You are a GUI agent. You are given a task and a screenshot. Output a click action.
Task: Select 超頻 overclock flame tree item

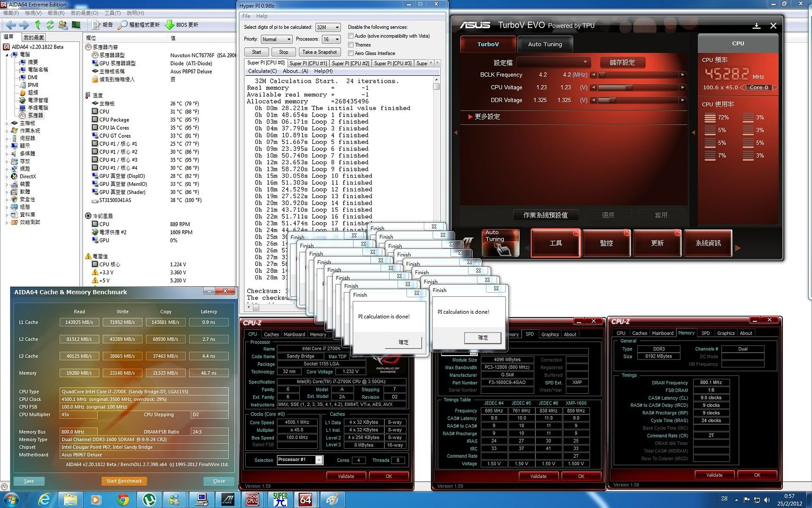pos(29,93)
